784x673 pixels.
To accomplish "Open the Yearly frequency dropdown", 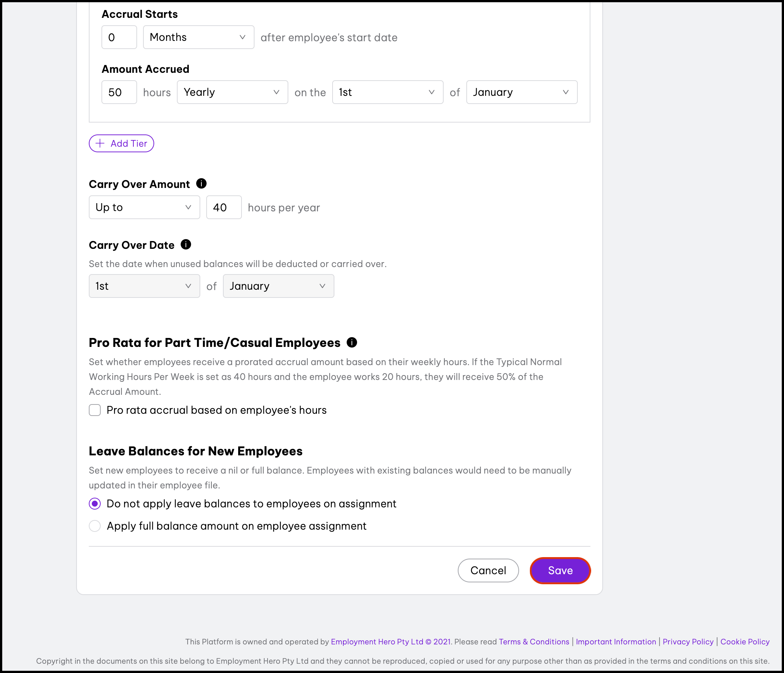I will (x=232, y=92).
